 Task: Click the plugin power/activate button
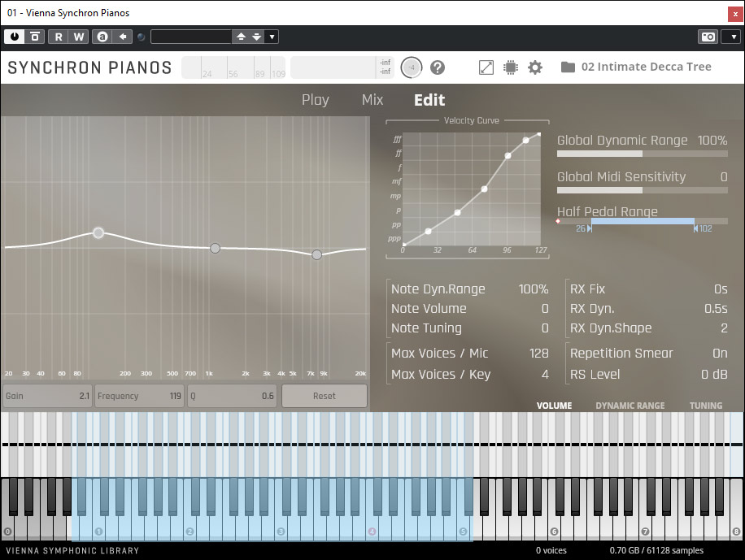[x=15, y=37]
